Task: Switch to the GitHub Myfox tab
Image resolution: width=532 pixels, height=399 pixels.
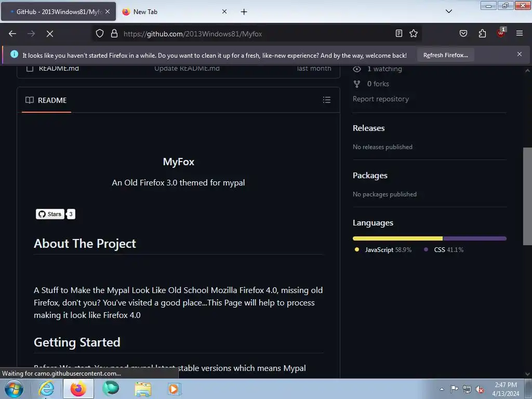Action: (x=58, y=11)
